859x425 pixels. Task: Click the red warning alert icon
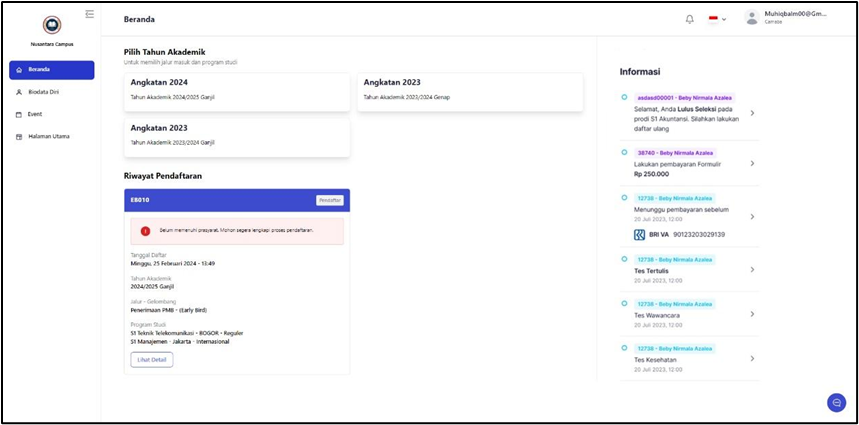(145, 231)
